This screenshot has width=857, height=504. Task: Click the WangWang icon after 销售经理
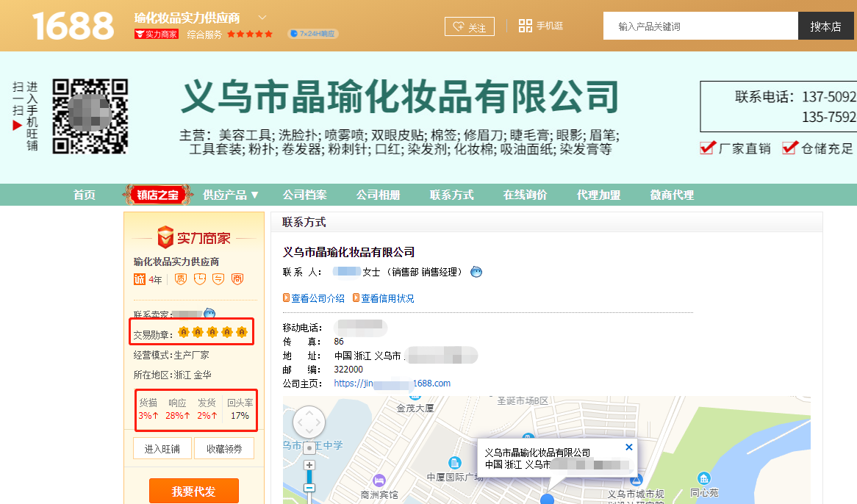(476, 272)
